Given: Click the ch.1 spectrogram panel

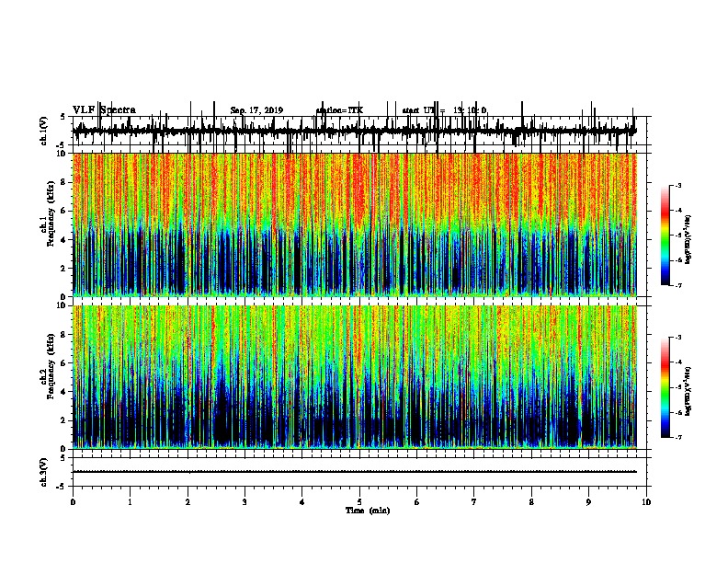Looking at the screenshot, I should point(354,224).
